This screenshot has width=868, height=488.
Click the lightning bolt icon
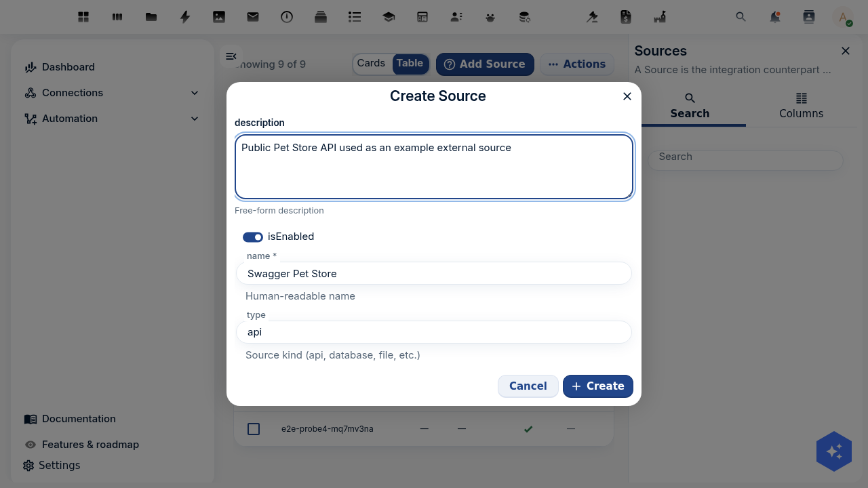[185, 17]
